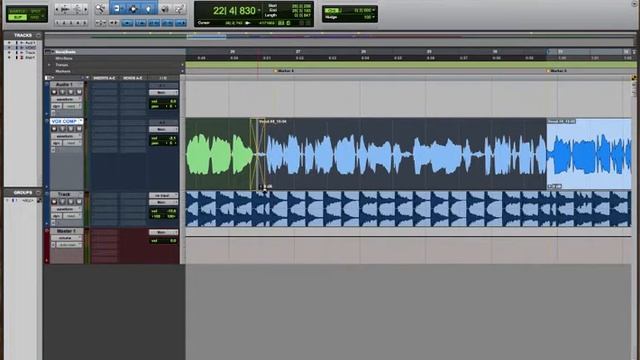
Task: Click the Master 1 output selector button
Action: point(163,232)
